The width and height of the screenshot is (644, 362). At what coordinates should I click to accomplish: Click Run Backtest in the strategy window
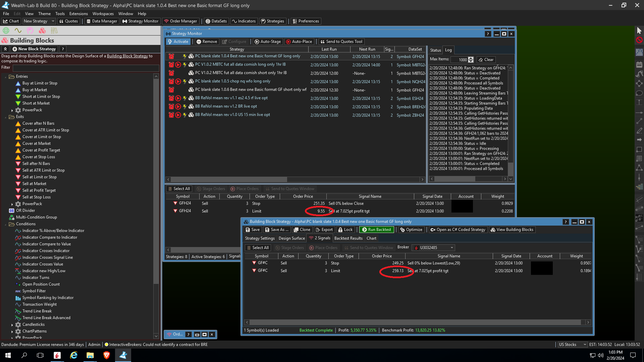(376, 230)
